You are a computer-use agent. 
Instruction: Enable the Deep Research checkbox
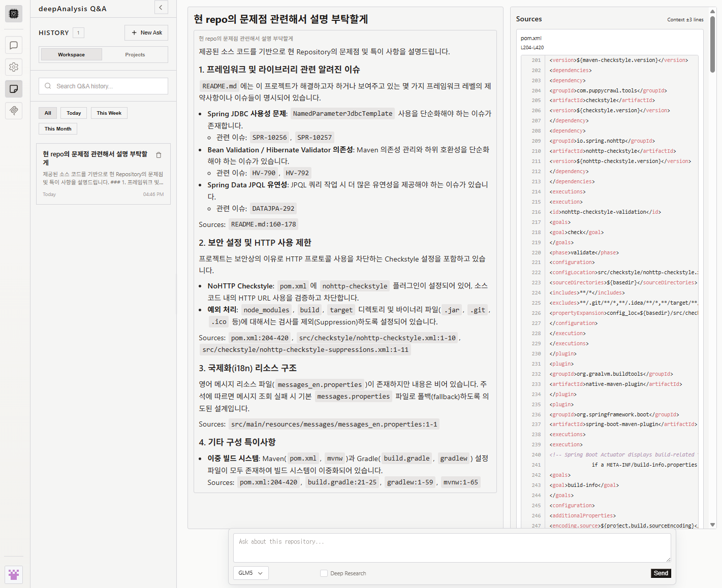click(x=324, y=573)
